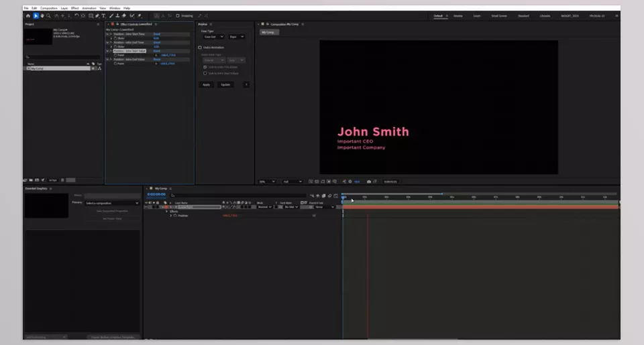The height and width of the screenshot is (345, 644).
Task: Toggle the Link to Intro First Values checkbox
Action: click(x=205, y=67)
